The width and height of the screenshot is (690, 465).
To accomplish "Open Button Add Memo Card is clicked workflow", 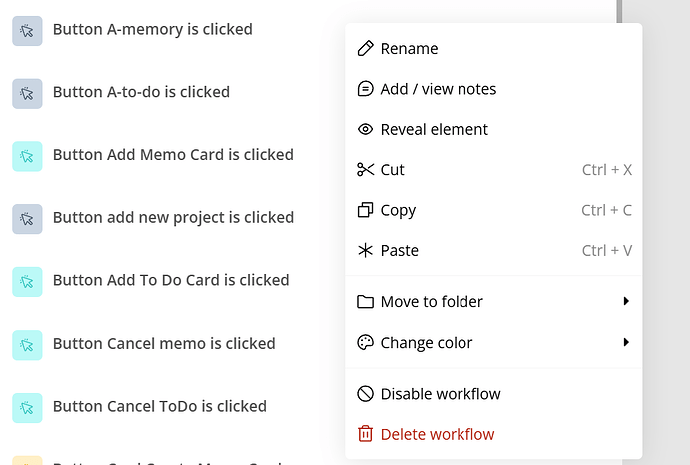I will [x=173, y=155].
